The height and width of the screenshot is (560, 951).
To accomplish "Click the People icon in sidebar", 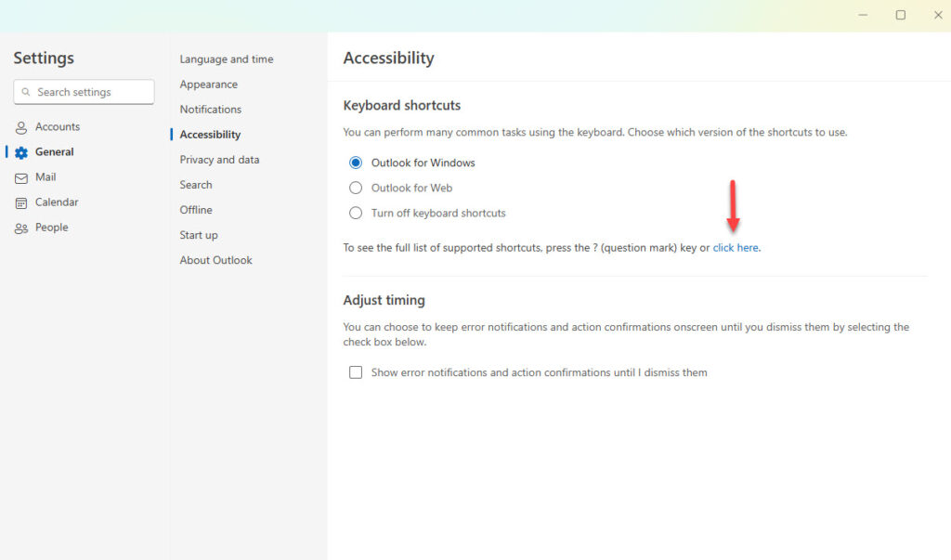I will [21, 228].
